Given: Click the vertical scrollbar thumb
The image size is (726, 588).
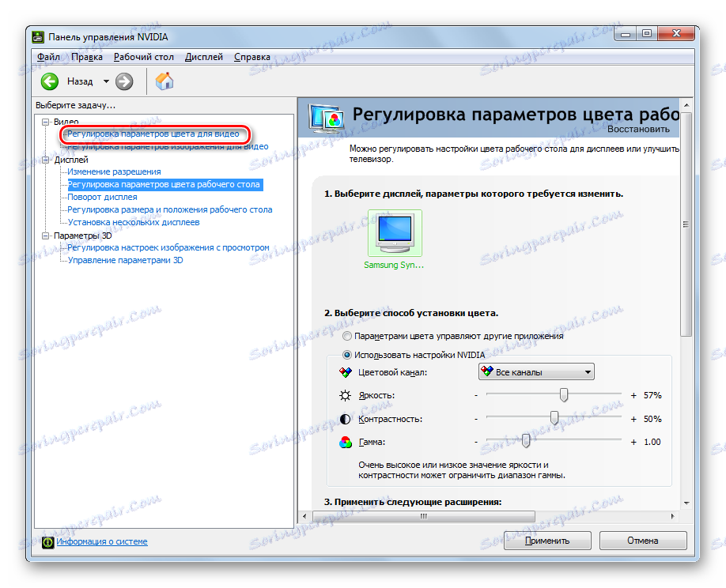Looking at the screenshot, I should [x=686, y=224].
